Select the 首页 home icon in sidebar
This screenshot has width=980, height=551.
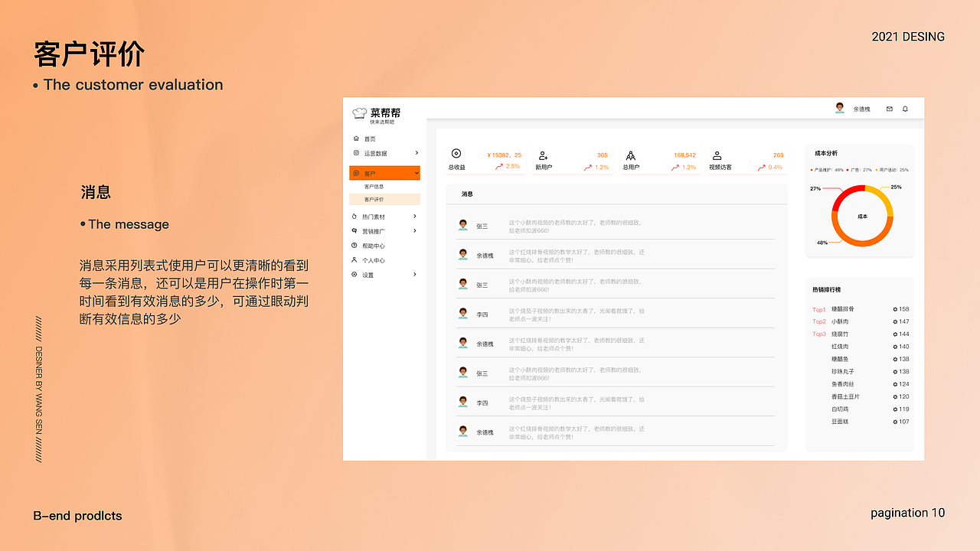(x=354, y=139)
